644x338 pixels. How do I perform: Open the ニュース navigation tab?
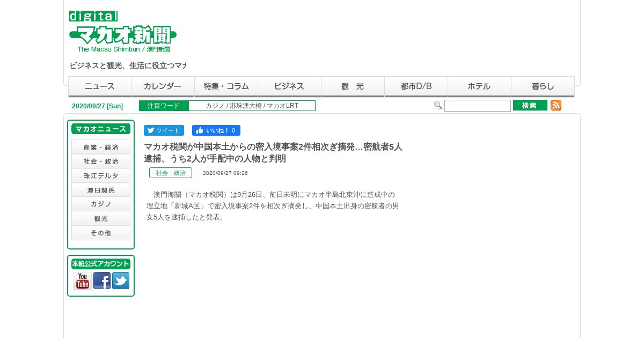click(x=100, y=86)
